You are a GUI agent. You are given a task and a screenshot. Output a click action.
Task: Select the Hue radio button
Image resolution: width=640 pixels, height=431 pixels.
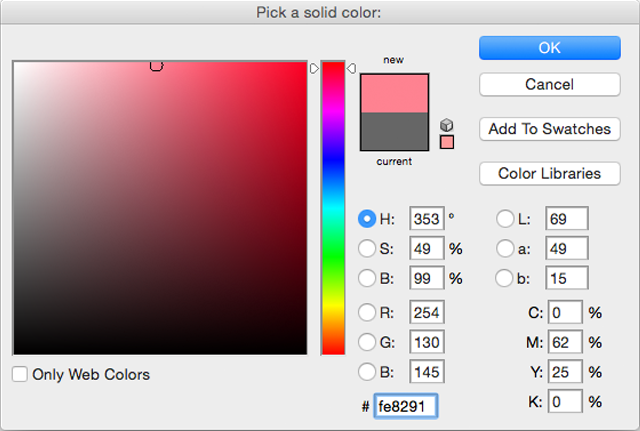coord(367,219)
